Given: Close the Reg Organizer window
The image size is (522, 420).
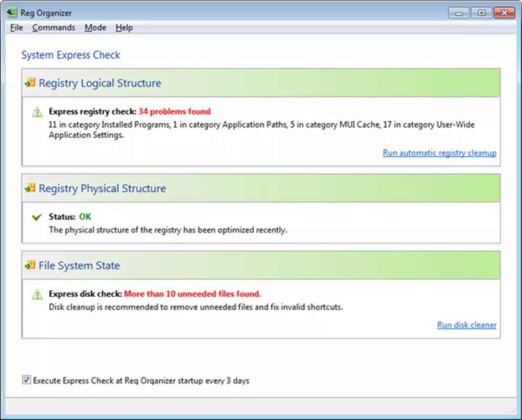Looking at the screenshot, I should 504,13.
